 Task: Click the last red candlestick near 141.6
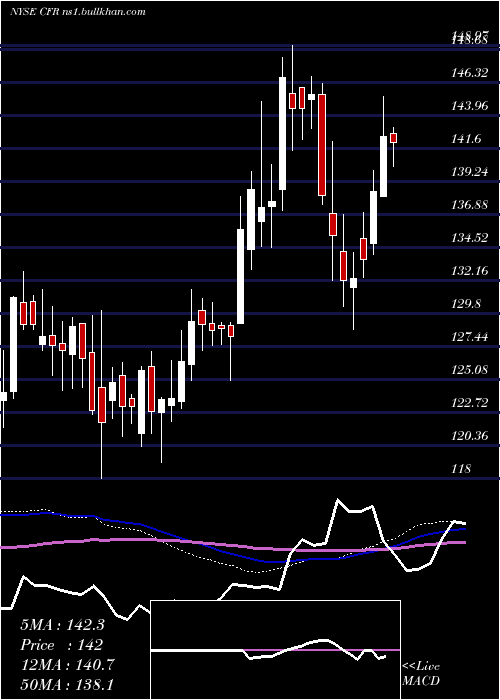point(393,138)
